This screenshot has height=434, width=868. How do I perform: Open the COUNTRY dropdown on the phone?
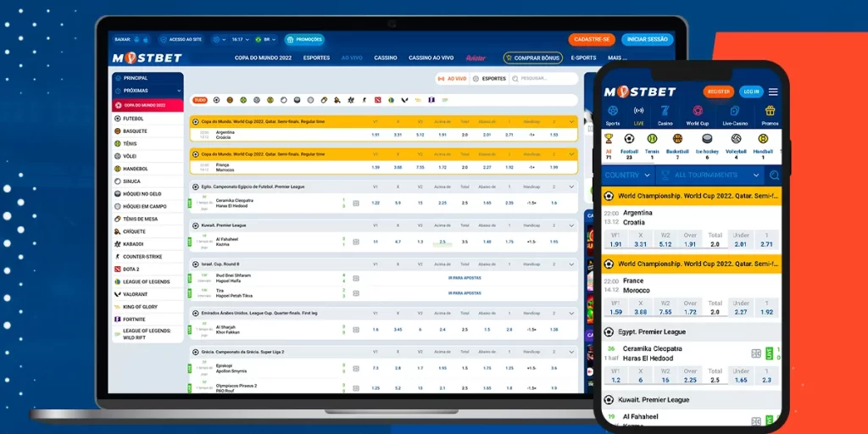(x=627, y=175)
